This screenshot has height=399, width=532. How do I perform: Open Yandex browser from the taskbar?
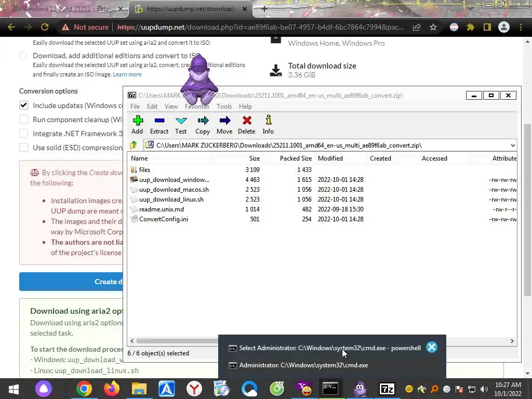point(194,389)
